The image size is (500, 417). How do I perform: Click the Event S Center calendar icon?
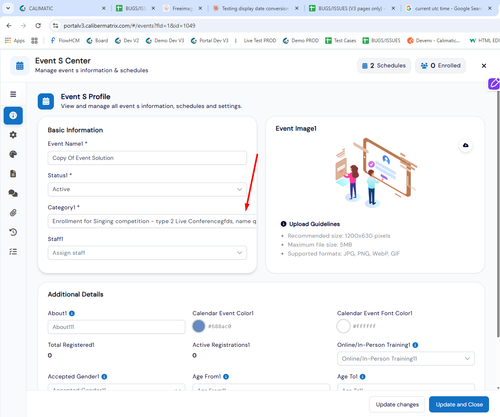click(x=20, y=66)
